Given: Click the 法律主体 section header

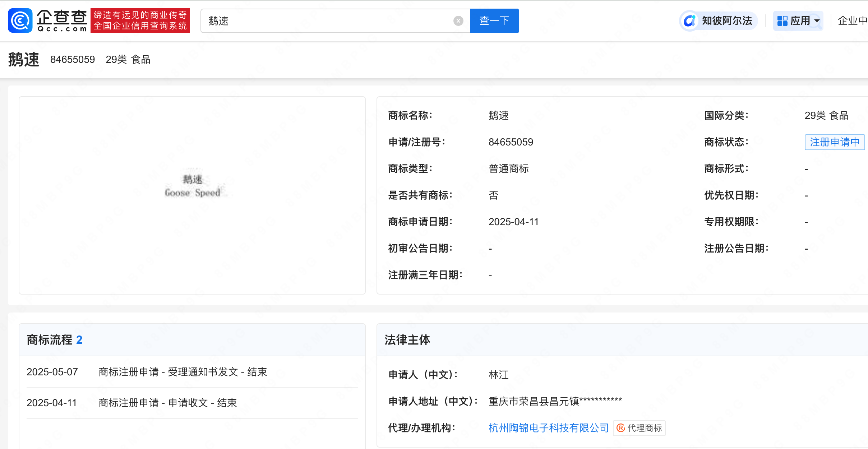Looking at the screenshot, I should point(407,340).
